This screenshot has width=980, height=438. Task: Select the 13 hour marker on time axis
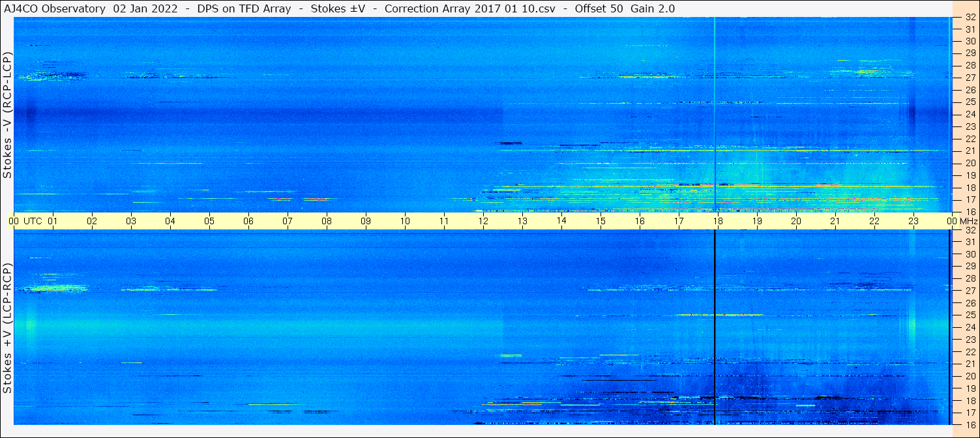(x=522, y=221)
